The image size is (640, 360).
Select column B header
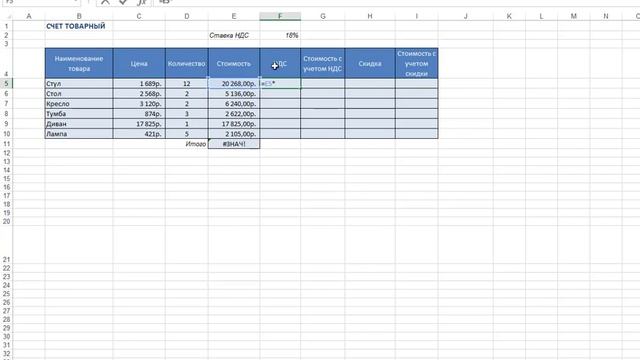tap(79, 16)
